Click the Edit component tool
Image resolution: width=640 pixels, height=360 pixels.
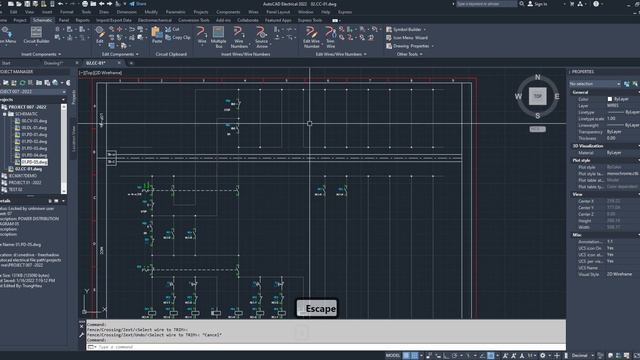click(100, 35)
